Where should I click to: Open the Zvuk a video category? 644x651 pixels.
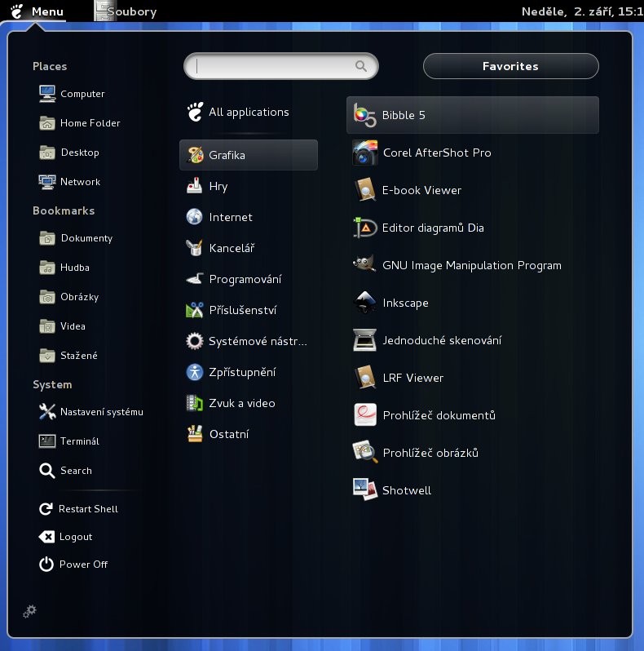(x=241, y=403)
